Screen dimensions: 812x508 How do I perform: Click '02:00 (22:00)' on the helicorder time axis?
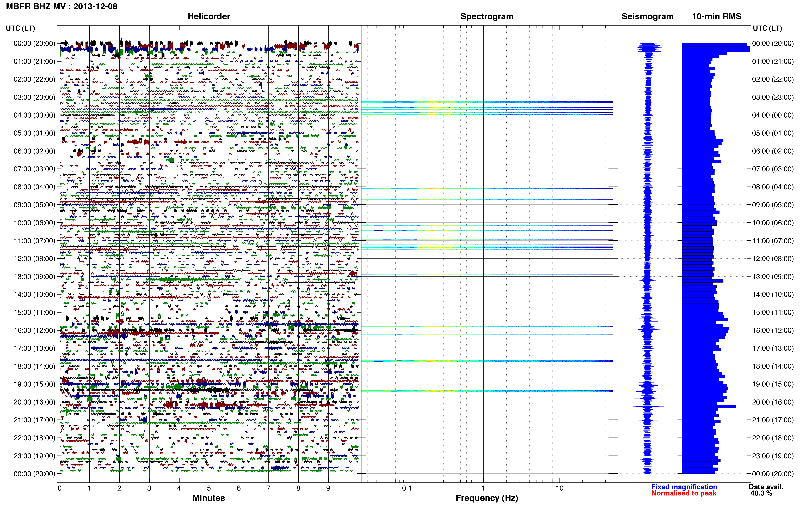[34, 79]
